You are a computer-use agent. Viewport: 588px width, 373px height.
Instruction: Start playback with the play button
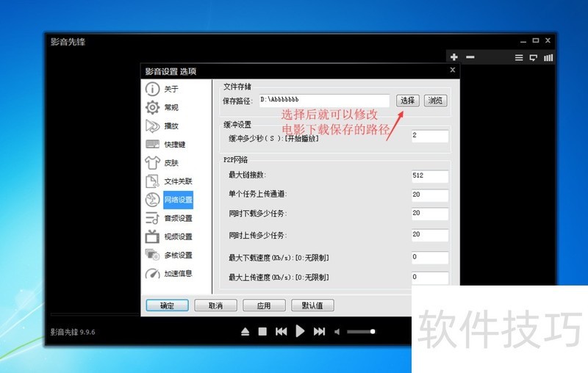[300, 331]
